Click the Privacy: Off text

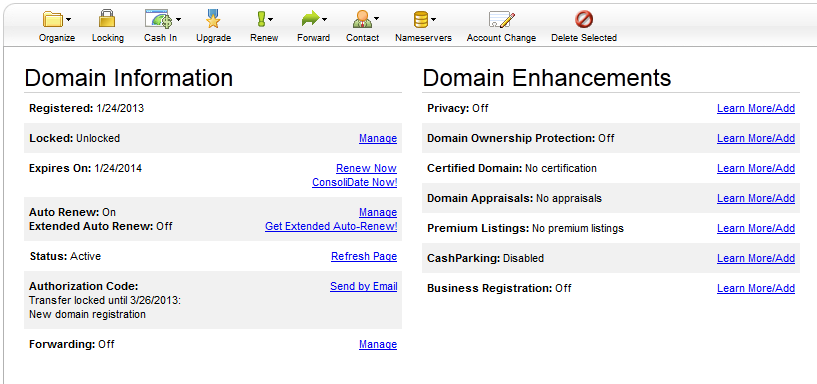458,108
